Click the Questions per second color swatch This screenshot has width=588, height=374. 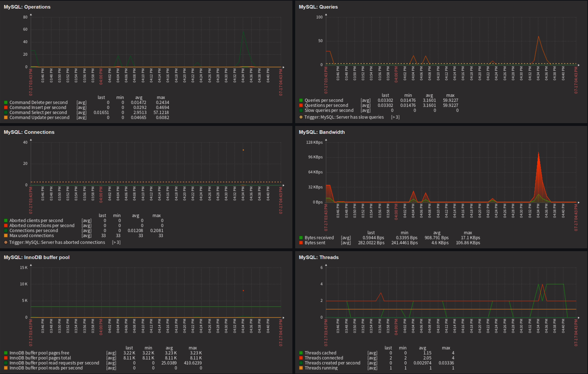coord(301,105)
